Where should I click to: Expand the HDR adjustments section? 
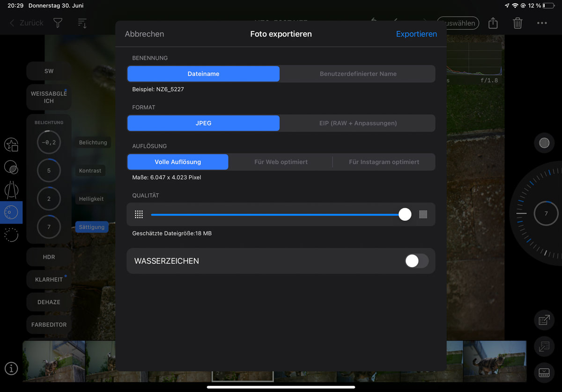tap(49, 257)
